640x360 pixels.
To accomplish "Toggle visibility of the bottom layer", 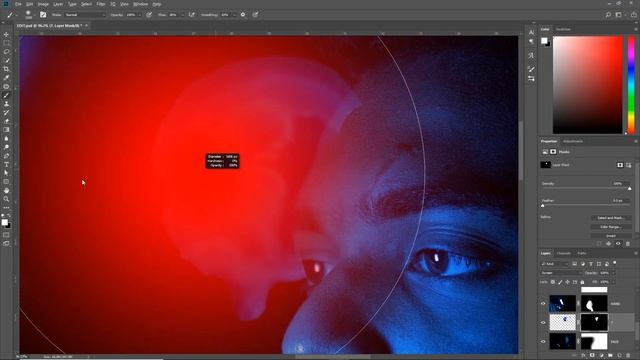I will (543, 342).
